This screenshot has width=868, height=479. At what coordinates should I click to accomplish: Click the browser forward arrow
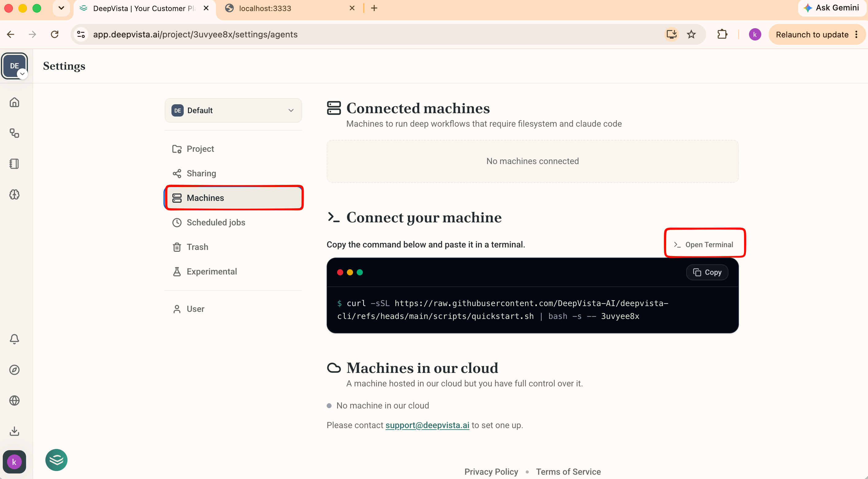pos(32,34)
